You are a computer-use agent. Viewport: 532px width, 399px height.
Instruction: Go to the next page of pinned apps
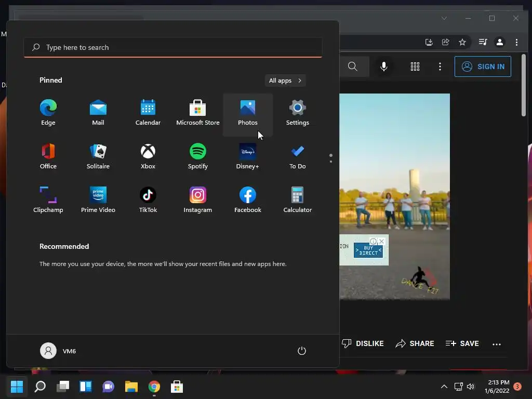tap(331, 162)
